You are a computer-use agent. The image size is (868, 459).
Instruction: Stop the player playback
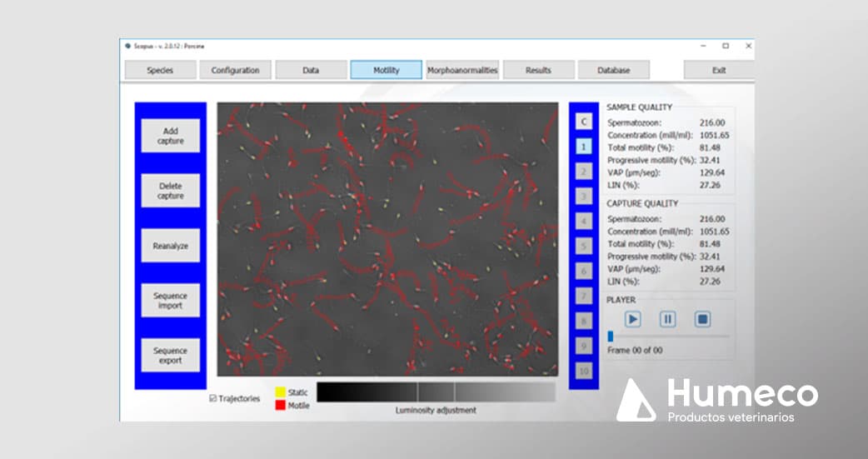tap(701, 319)
